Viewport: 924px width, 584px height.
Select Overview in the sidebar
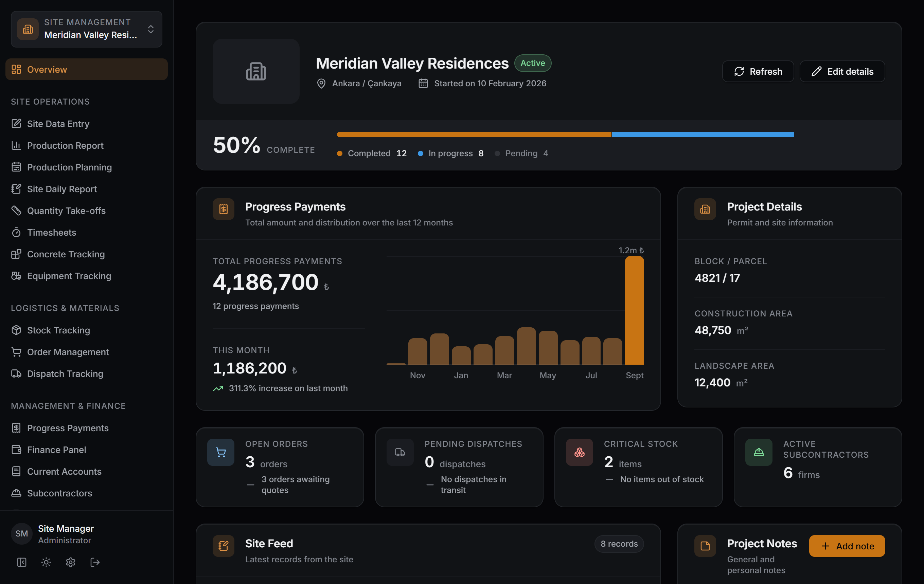pos(86,69)
